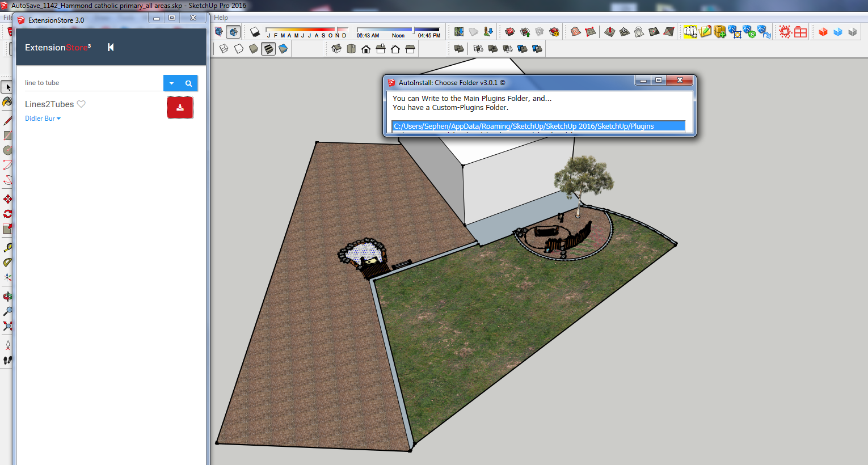This screenshot has width=868, height=465.
Task: Select the highlighted Plugins folder path
Action: click(538, 126)
